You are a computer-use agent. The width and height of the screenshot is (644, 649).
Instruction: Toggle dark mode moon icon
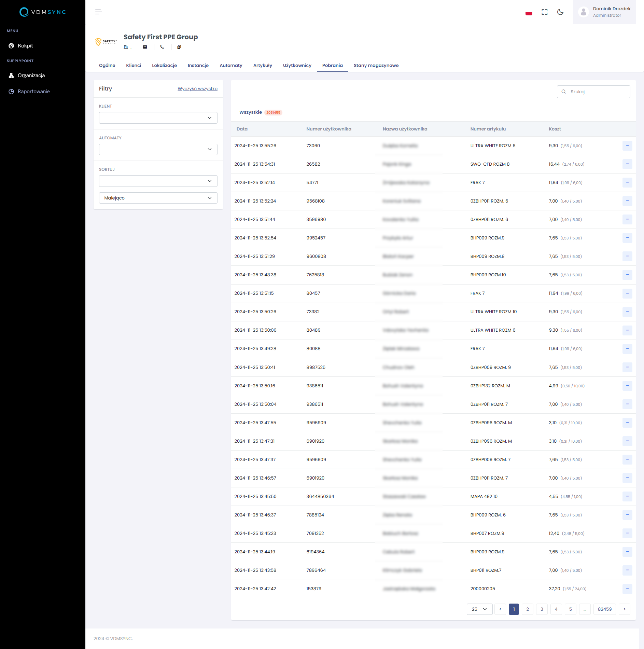(x=560, y=12)
